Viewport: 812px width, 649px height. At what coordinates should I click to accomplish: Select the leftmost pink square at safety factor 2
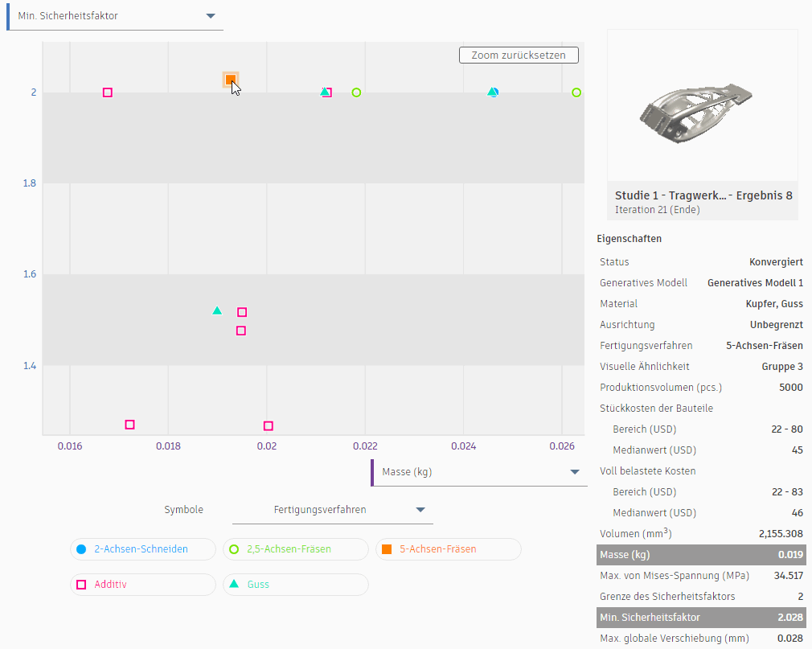pos(108,92)
